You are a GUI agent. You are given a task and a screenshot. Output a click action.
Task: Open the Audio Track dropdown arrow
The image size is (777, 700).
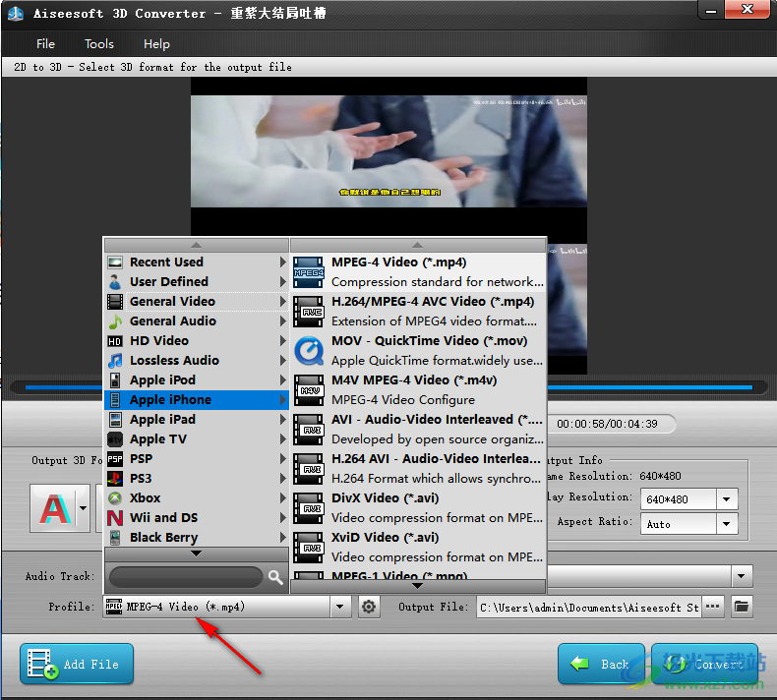[742, 576]
